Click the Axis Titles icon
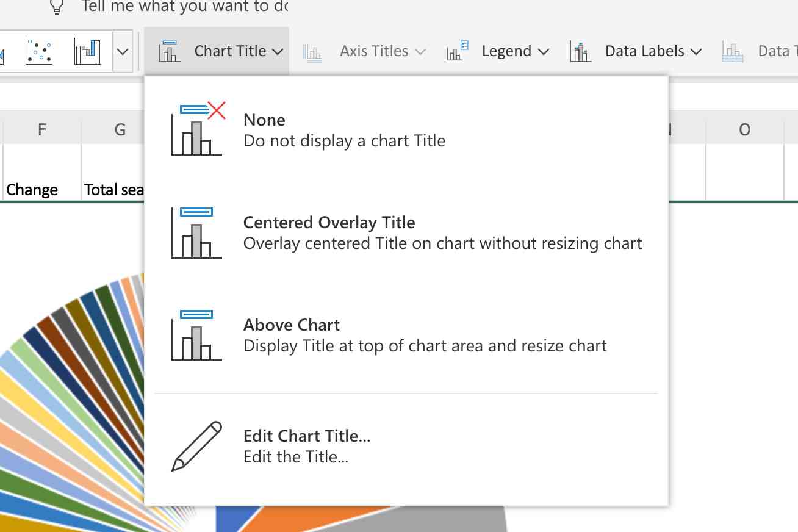 point(313,53)
